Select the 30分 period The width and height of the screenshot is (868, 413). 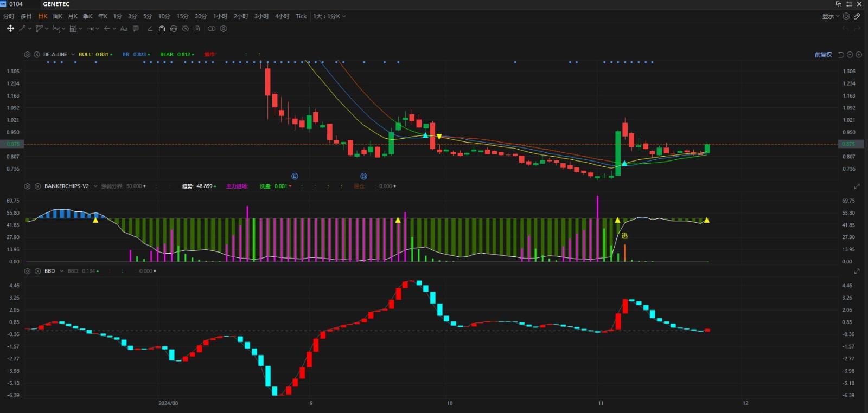tap(201, 16)
